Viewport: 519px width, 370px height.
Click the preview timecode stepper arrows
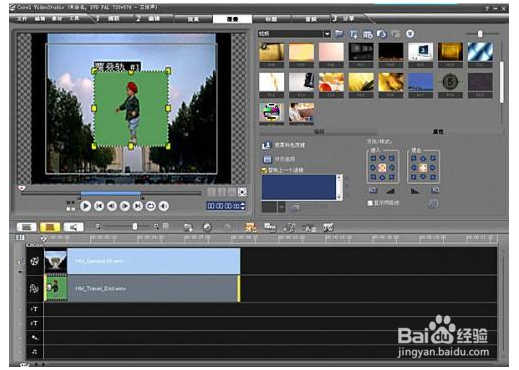pyautogui.click(x=243, y=206)
